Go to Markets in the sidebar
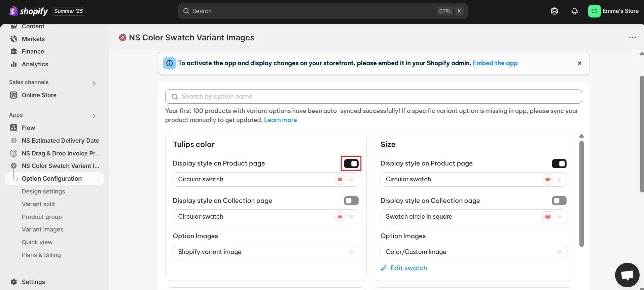Screen dimensions: 644x290 point(33,39)
